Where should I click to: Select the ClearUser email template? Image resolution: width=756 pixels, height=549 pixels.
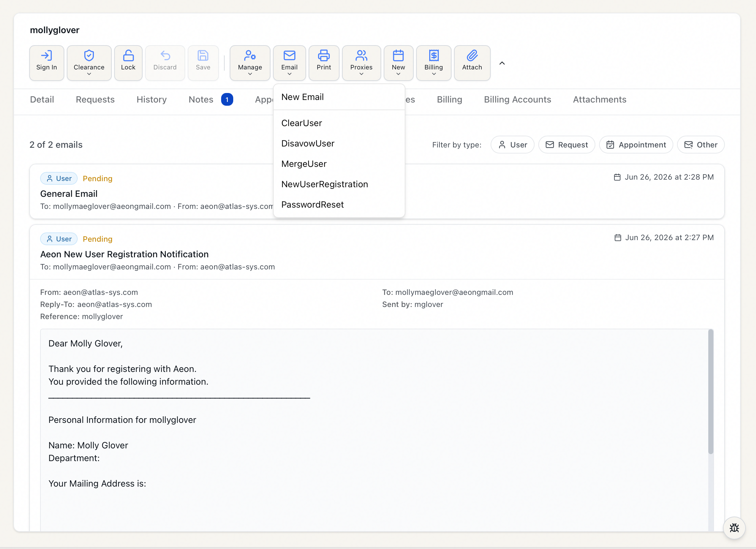pos(339,123)
